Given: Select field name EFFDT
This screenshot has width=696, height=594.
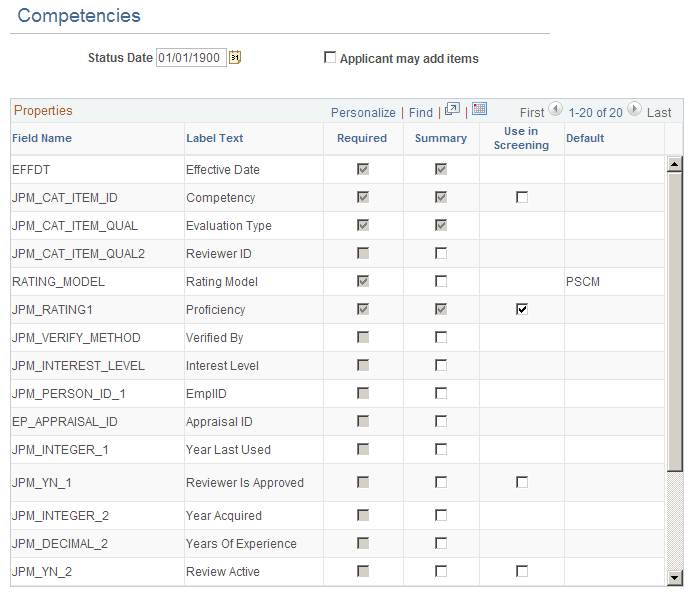Looking at the screenshot, I should pos(31,170).
